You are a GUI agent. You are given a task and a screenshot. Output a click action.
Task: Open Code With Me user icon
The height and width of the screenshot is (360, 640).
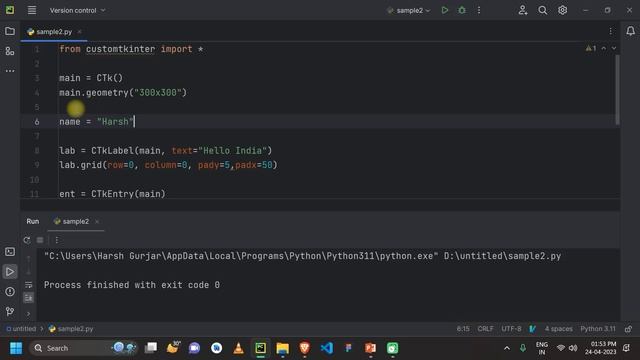coord(522,10)
